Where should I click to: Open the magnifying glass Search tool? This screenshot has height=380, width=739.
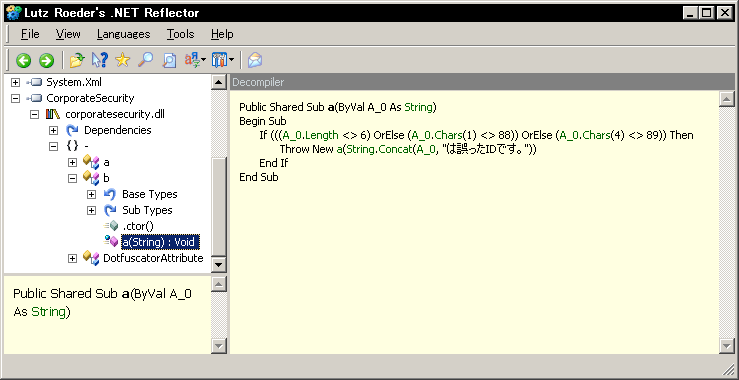click(145, 60)
